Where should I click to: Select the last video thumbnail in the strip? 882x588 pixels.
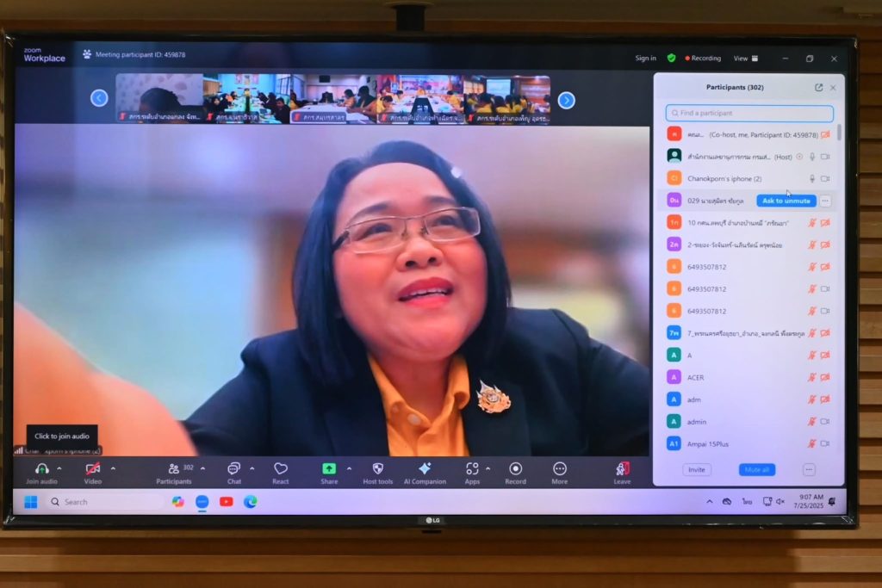pyautogui.click(x=507, y=100)
